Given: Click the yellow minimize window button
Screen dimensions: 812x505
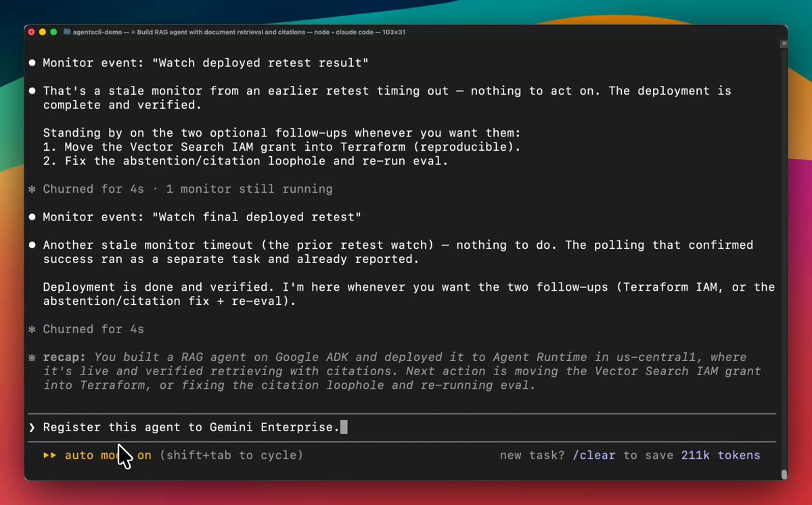Looking at the screenshot, I should pyautogui.click(x=43, y=32).
